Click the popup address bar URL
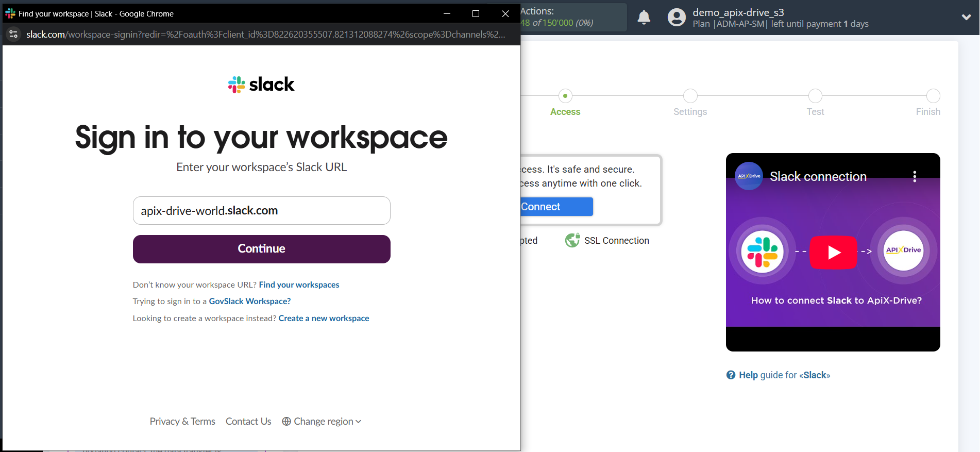This screenshot has width=980, height=452. click(265, 35)
